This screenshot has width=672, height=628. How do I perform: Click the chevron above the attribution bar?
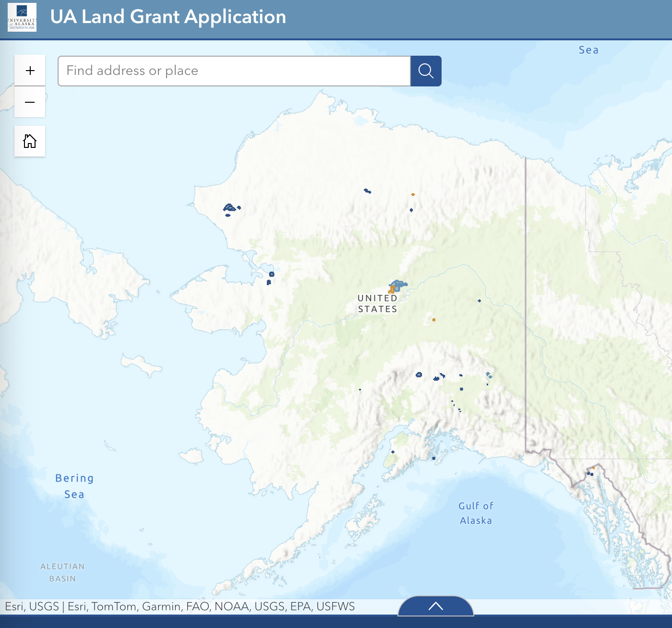pyautogui.click(x=435, y=606)
